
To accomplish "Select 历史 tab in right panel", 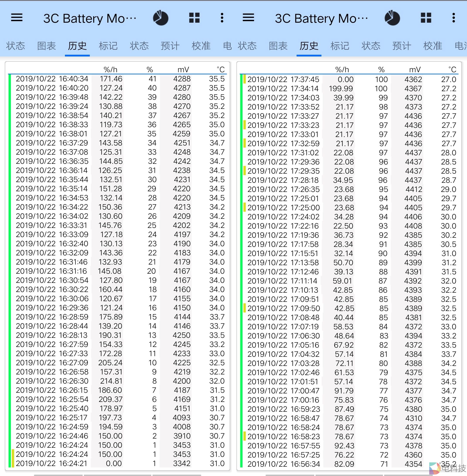I will pos(309,46).
